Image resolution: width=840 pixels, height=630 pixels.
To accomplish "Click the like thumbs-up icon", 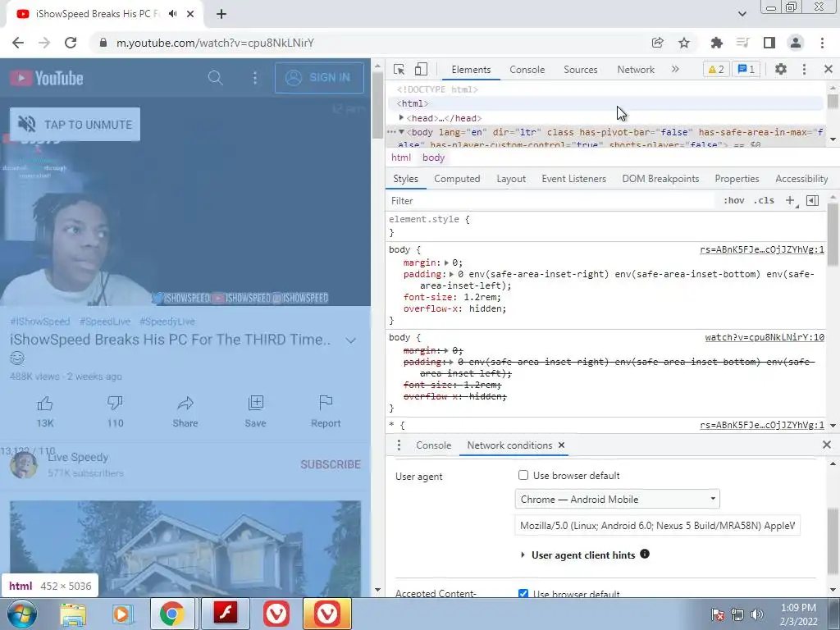I will click(45, 403).
